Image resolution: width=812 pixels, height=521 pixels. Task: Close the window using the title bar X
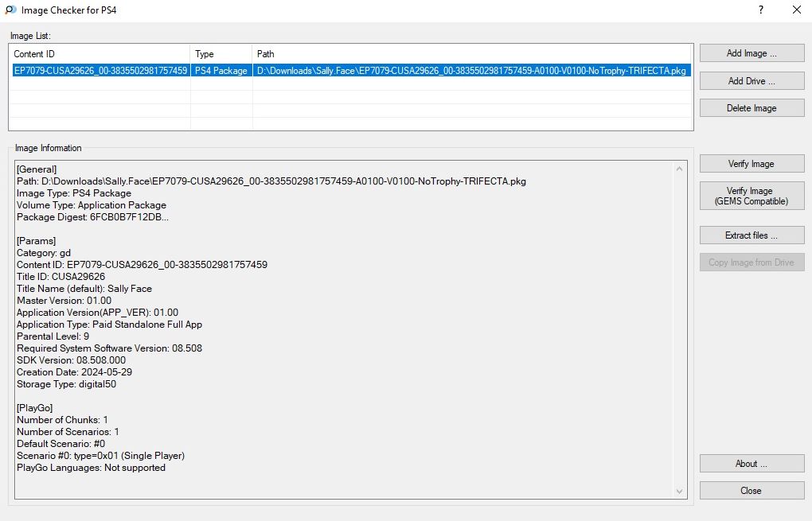(x=796, y=10)
